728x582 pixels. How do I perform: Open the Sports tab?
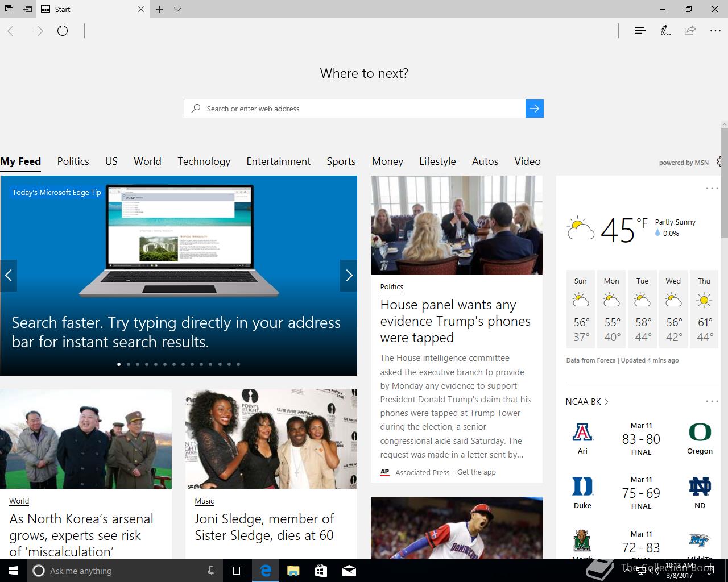coord(341,161)
